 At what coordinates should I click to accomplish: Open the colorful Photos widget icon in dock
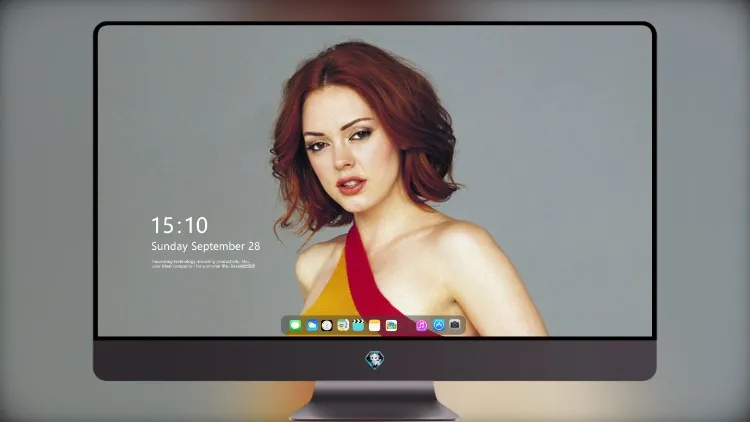click(x=391, y=325)
